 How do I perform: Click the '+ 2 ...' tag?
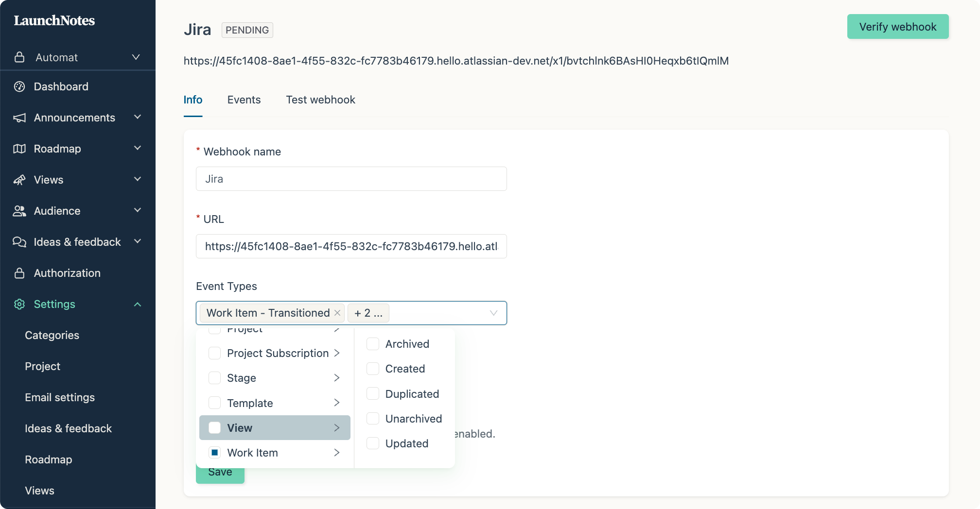click(368, 313)
